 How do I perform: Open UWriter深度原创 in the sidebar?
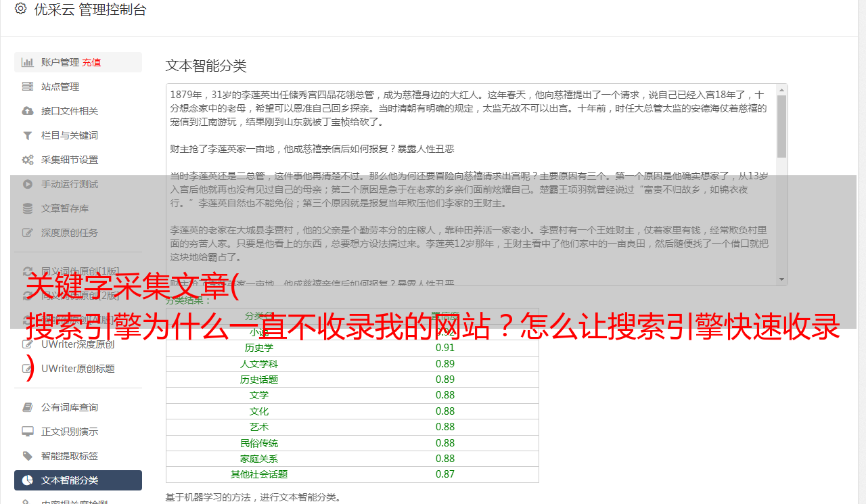(78, 344)
